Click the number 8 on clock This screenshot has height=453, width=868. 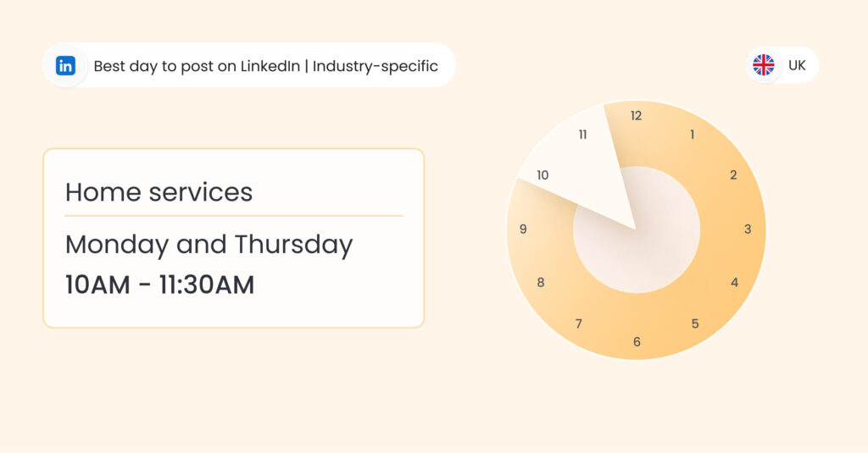[541, 283]
